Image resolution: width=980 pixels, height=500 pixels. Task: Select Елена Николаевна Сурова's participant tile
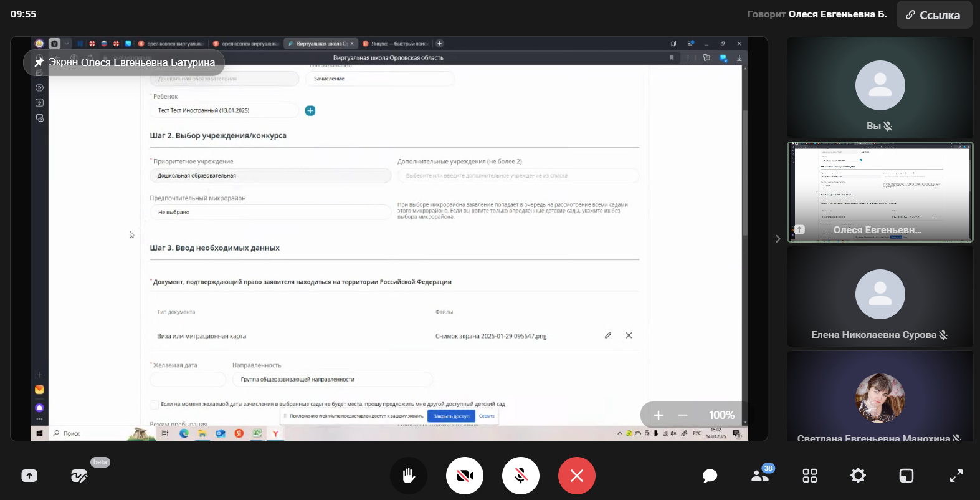880,296
